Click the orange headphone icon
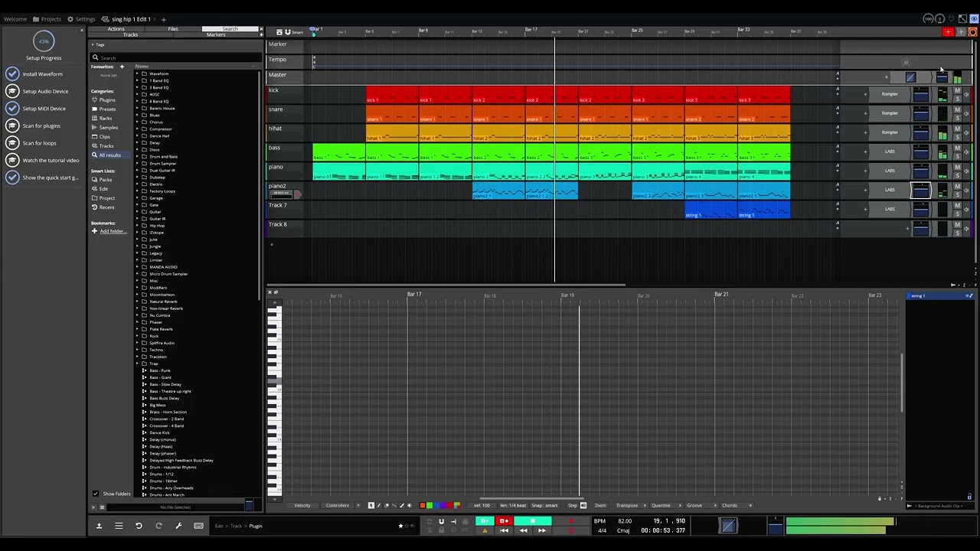980x551 pixels. (x=973, y=32)
